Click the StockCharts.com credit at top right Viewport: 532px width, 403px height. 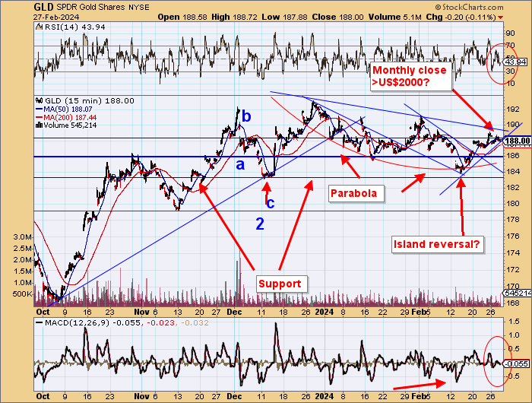tap(469, 7)
